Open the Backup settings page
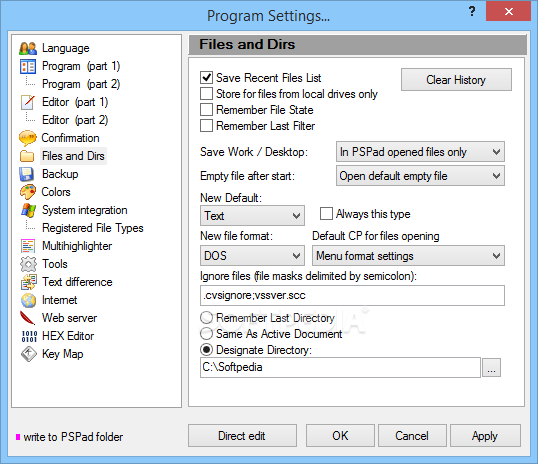Image resolution: width=538 pixels, height=464 pixels. click(x=60, y=174)
